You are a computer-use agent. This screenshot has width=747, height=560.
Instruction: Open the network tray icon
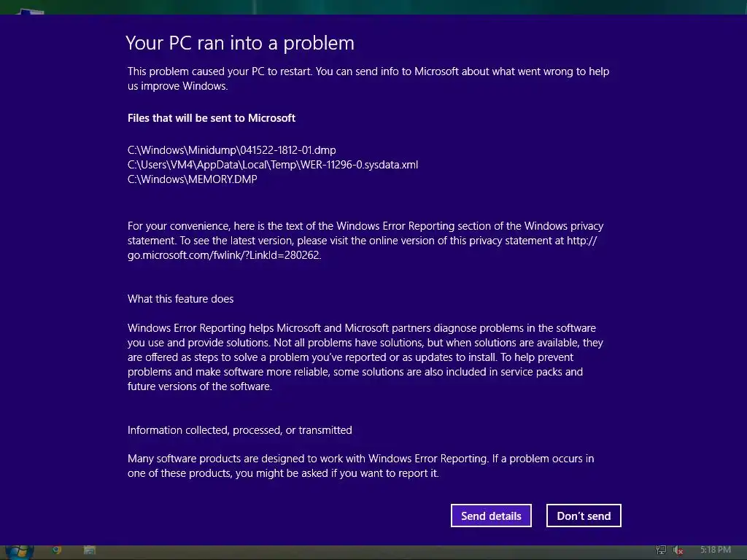(661, 550)
